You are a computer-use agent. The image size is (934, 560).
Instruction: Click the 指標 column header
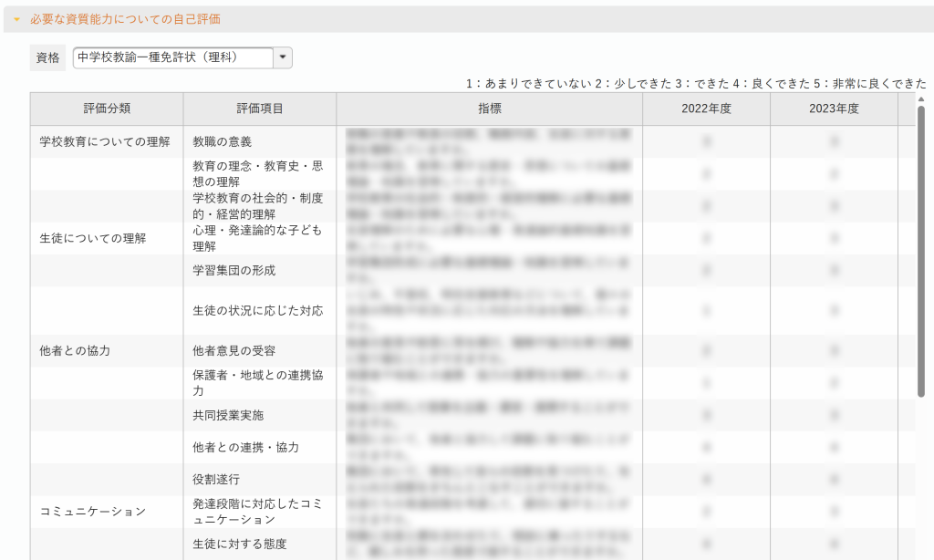pos(490,109)
